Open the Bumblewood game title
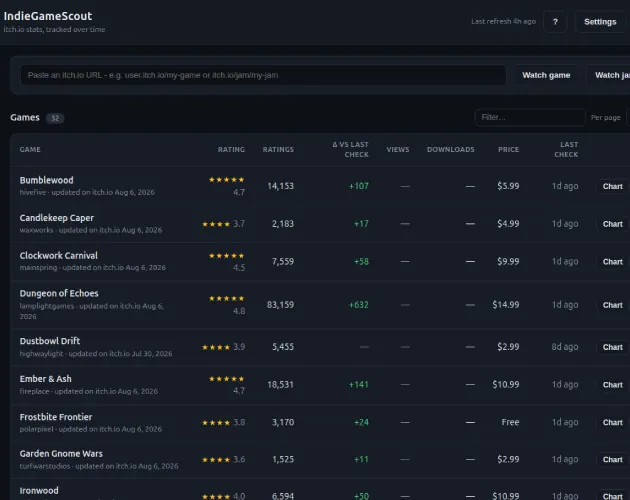Viewport: 630px width, 500px height. coord(47,180)
